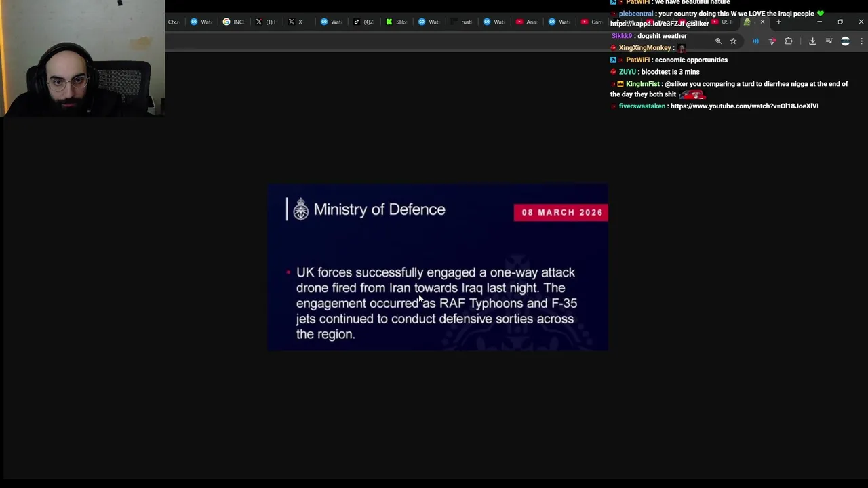Switch to the Kick 'Slike' tab

tap(397, 22)
